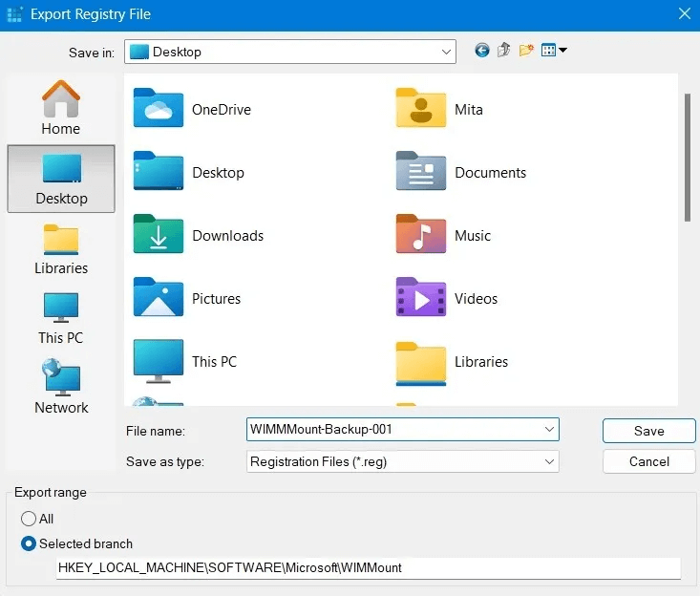Screen dimensions: 700x596
Task: Select Desktop in the places bar
Action: (61, 179)
